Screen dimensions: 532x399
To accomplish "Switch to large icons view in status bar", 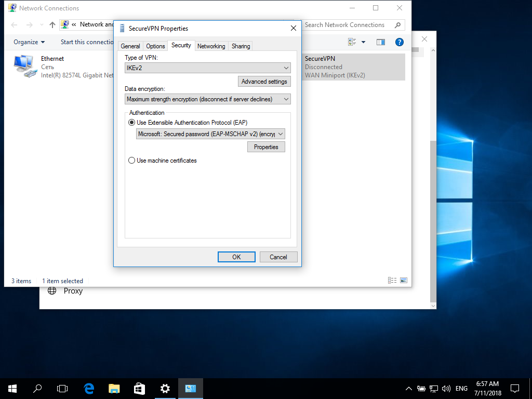I will coord(403,281).
